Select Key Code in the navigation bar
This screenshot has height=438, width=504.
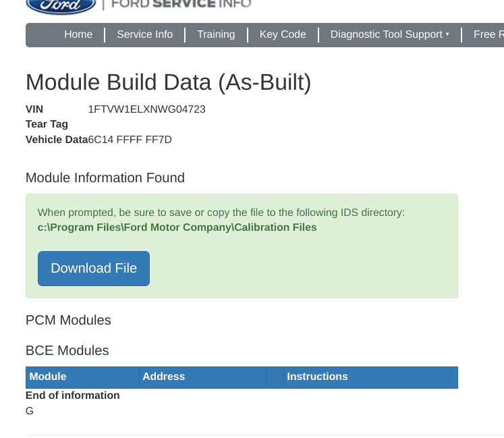pyautogui.click(x=283, y=34)
